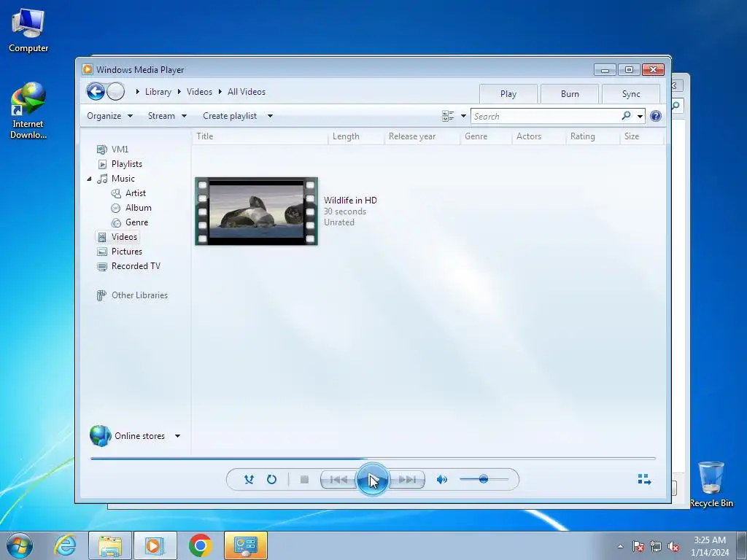This screenshot has width=747, height=560.
Task: Switch to Now Playing view
Action: coord(644,480)
